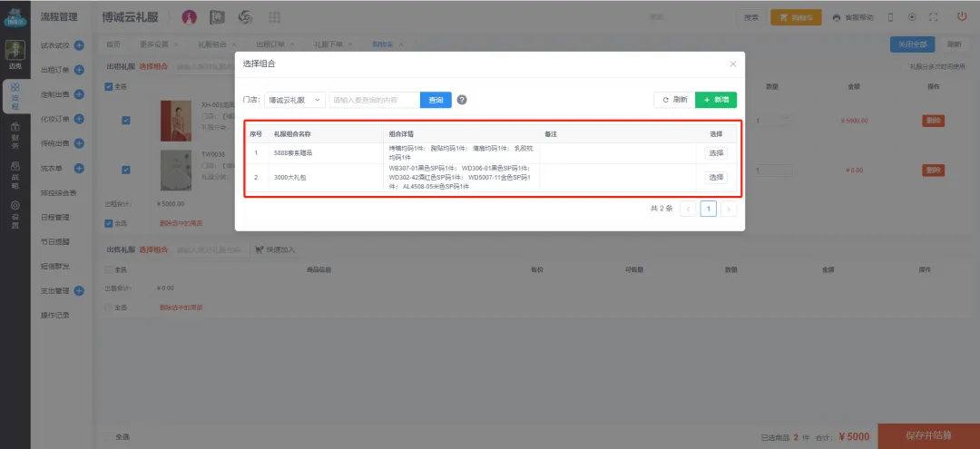Click the red power icon at top right

pos(962,16)
